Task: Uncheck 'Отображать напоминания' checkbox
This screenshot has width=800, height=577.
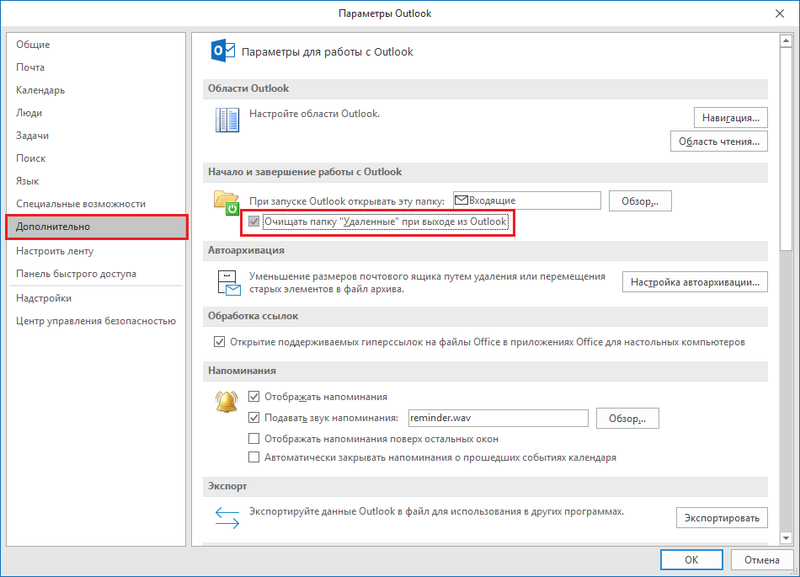Action: pyautogui.click(x=254, y=396)
